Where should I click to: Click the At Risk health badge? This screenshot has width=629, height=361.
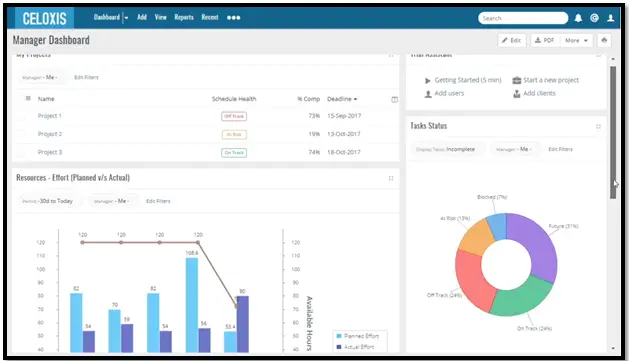(x=234, y=134)
